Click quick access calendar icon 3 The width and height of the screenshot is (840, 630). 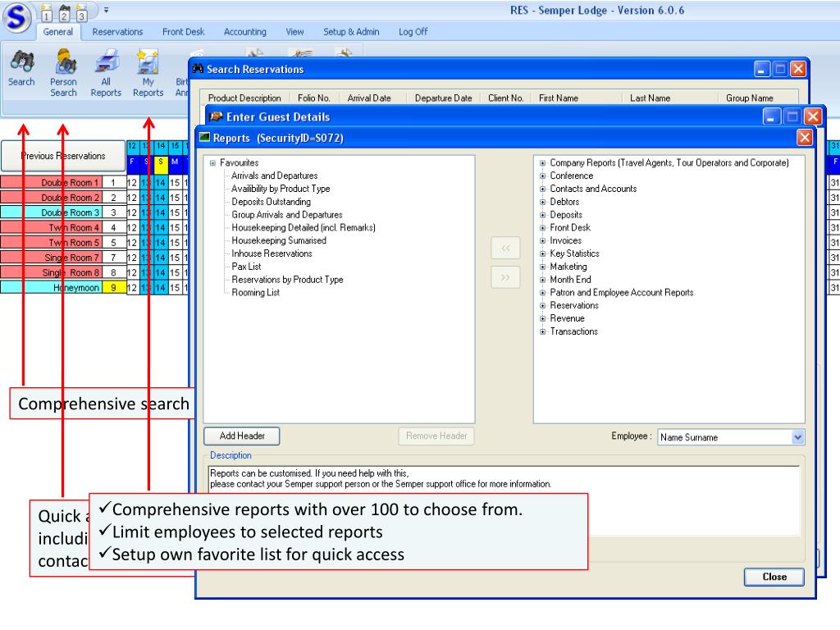81,13
